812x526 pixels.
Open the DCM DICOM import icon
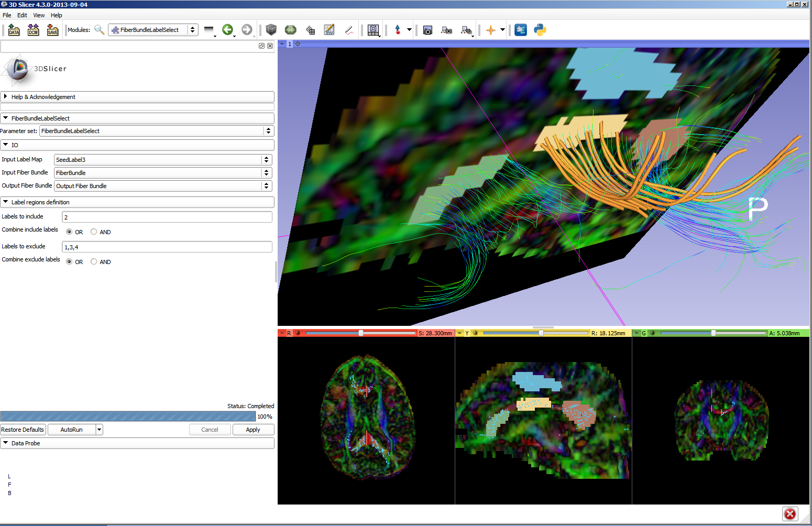pos(33,30)
